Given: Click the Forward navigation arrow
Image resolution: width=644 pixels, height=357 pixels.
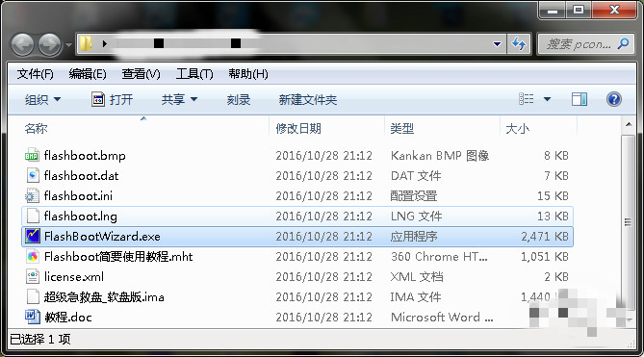Looking at the screenshot, I should [x=50, y=44].
